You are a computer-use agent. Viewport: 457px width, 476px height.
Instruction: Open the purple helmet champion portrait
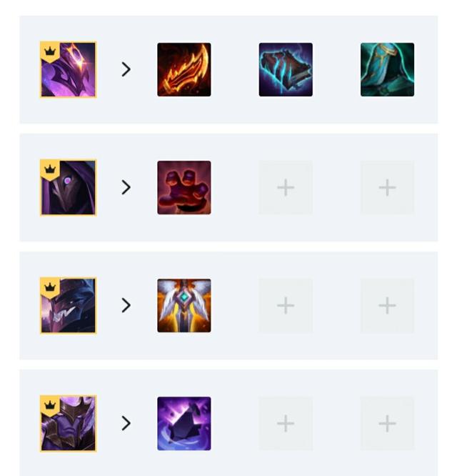point(69,69)
